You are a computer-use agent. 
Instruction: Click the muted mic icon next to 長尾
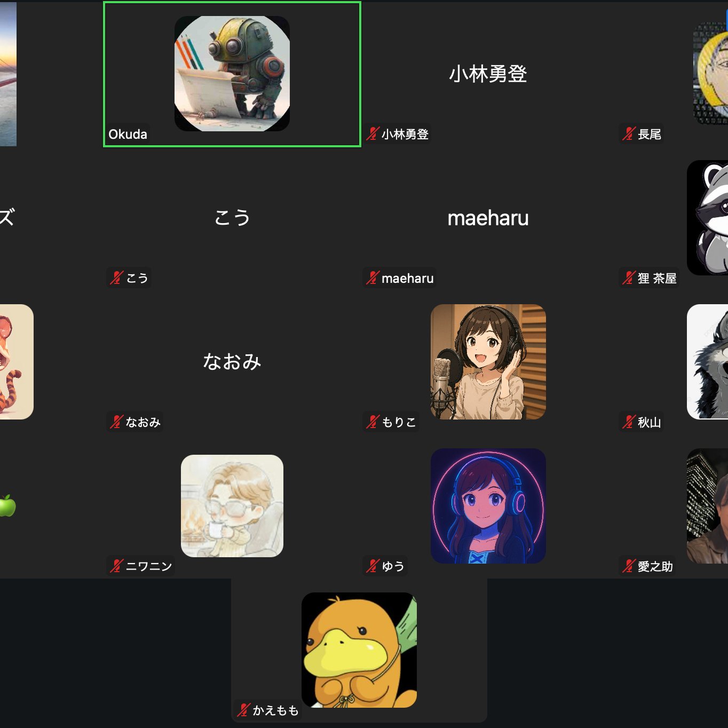[x=629, y=134]
